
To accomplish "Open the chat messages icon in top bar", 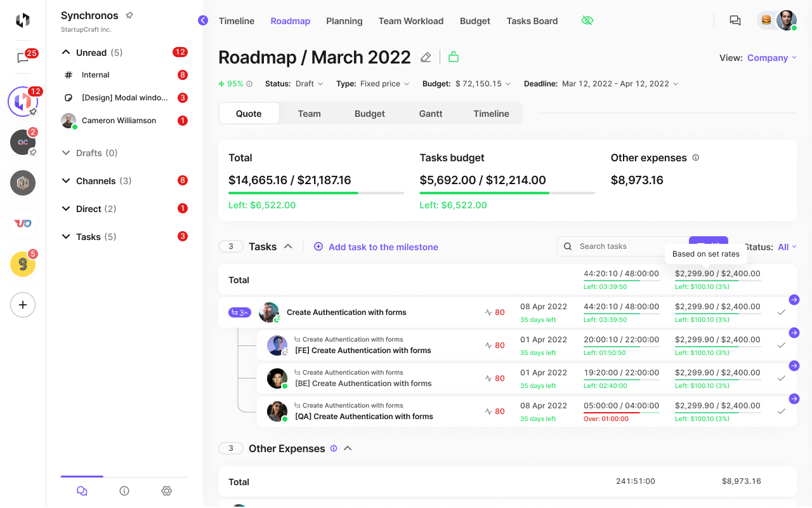I will point(735,20).
